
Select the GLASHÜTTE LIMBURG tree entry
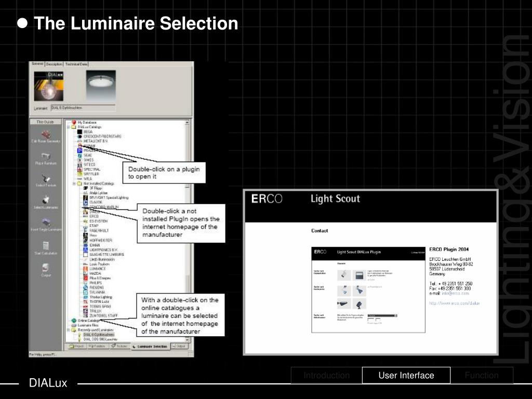[x=107, y=255]
